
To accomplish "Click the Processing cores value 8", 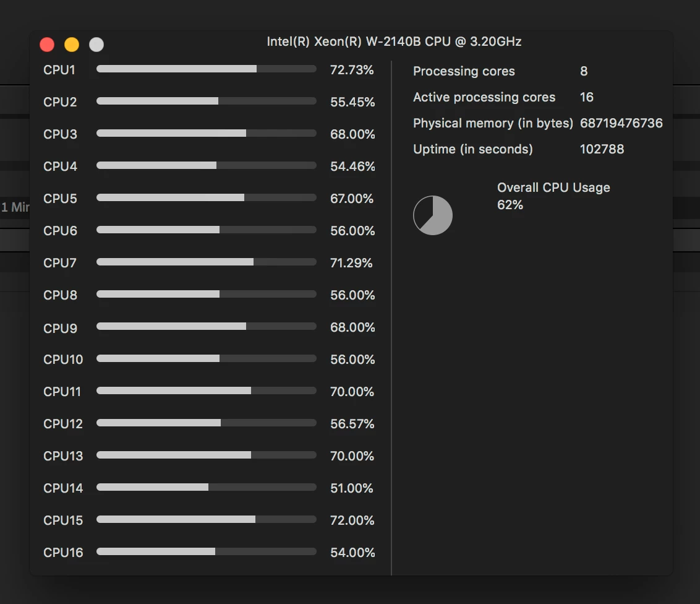I will pos(584,72).
